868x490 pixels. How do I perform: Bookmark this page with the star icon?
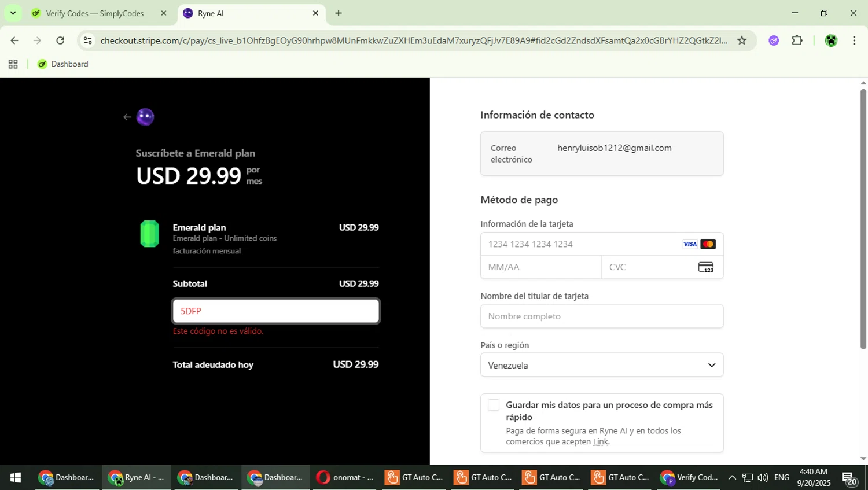click(x=742, y=40)
